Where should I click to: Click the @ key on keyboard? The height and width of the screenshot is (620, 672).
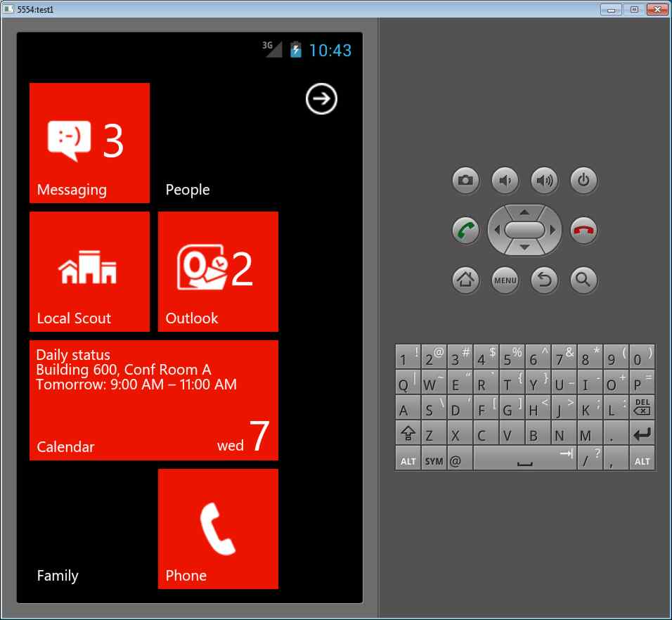460,458
